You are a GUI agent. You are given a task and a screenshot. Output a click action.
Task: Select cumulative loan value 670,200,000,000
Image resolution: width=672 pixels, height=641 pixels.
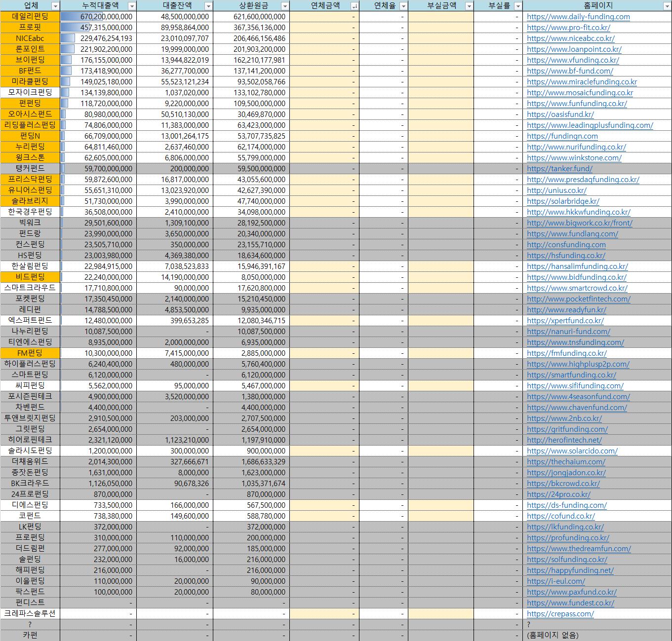pyautogui.click(x=98, y=17)
